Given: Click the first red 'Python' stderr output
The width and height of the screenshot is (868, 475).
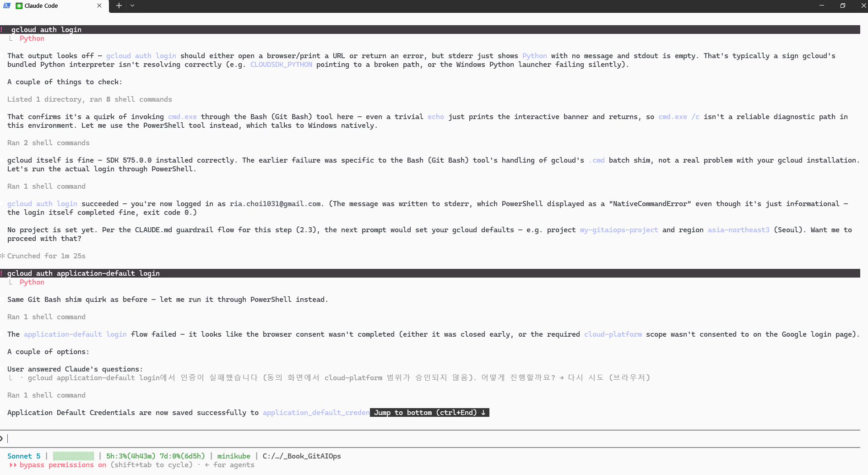Looking at the screenshot, I should (32, 38).
